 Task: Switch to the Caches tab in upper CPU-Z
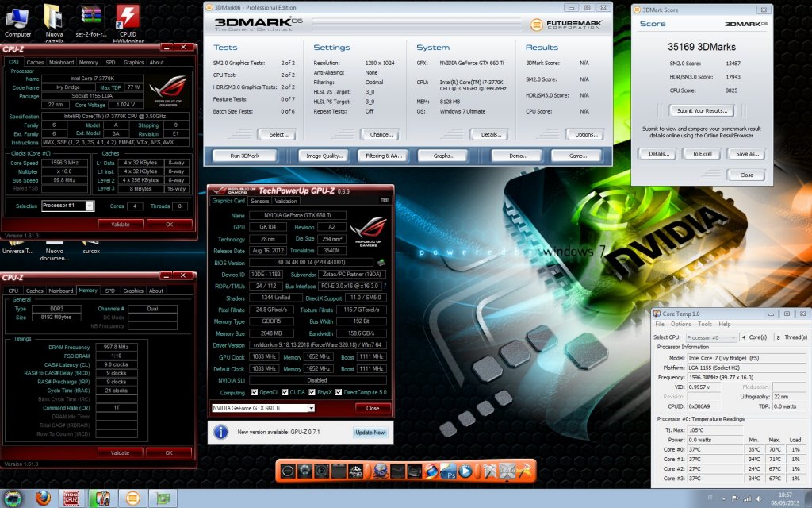coord(35,62)
